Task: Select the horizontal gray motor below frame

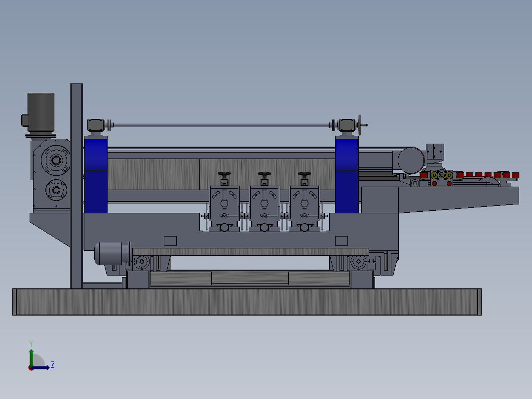Action: point(113,253)
